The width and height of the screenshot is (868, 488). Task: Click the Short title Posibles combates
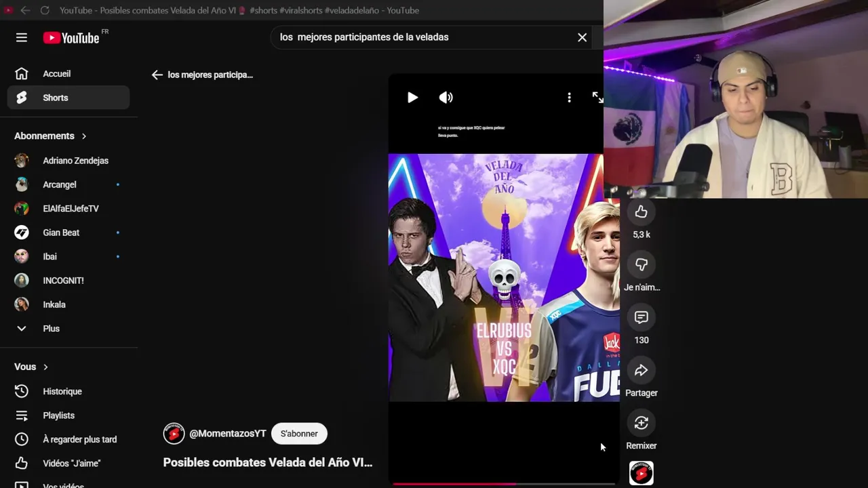tap(268, 462)
